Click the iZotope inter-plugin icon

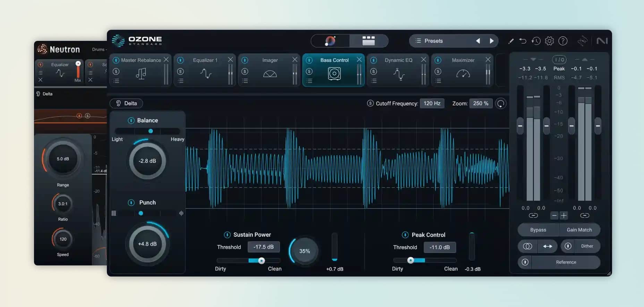click(x=583, y=41)
